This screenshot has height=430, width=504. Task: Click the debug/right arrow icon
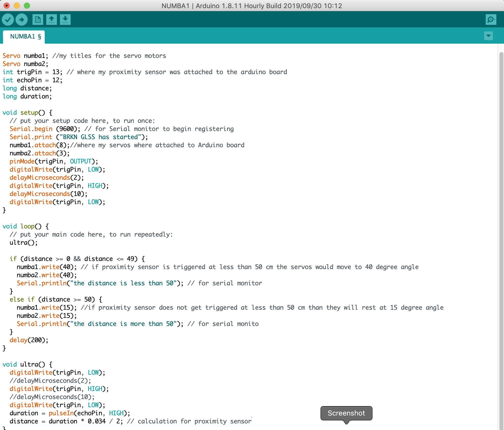tap(22, 20)
